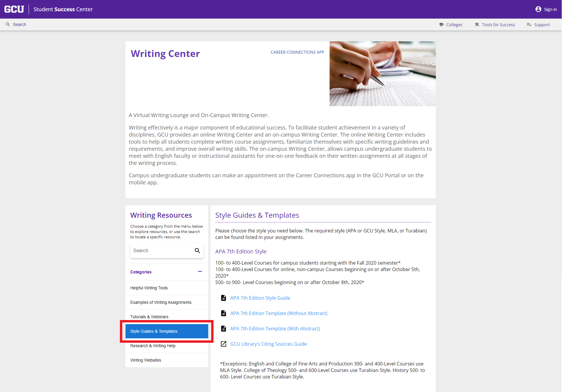562x392 pixels.
Task: Click the Support checklist icon
Action: click(x=529, y=25)
